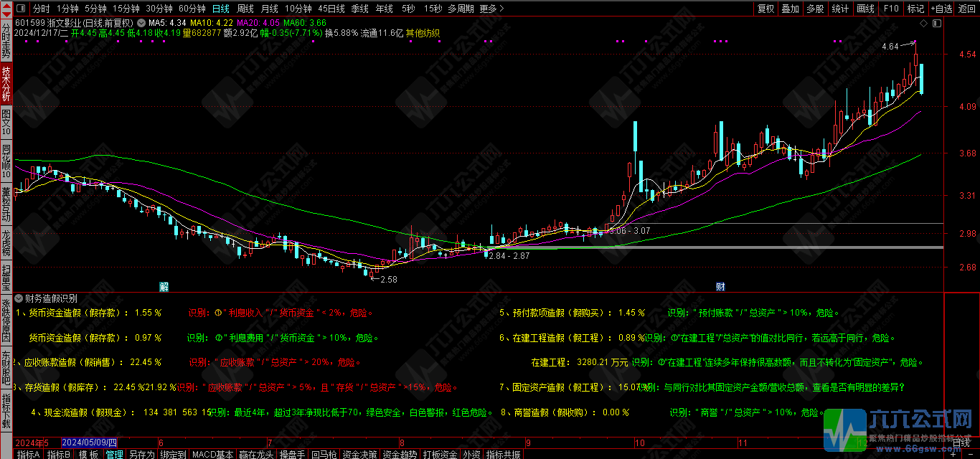
Task: Expand the 财务造假识别 indicator dropdown arrow
Action: point(19,298)
